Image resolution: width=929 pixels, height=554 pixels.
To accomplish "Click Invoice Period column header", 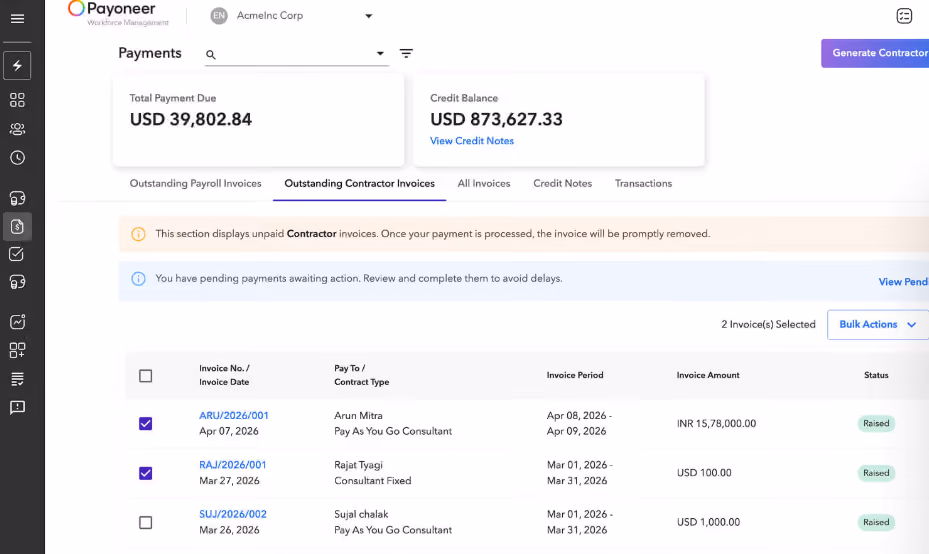I will (575, 375).
